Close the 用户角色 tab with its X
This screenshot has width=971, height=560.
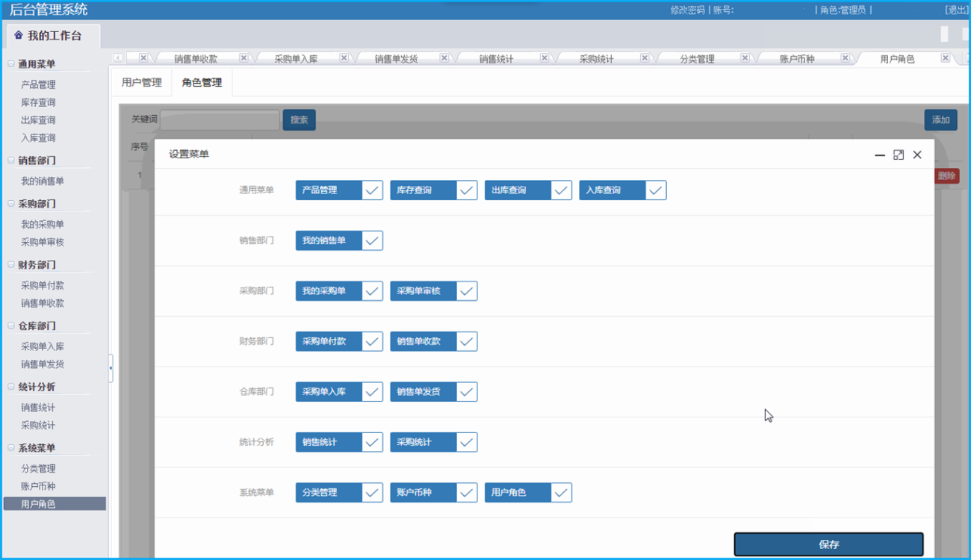point(945,58)
